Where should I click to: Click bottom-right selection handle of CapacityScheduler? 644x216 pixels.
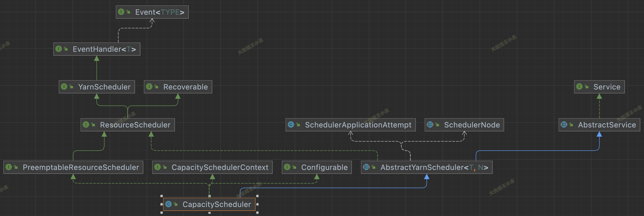click(257, 212)
